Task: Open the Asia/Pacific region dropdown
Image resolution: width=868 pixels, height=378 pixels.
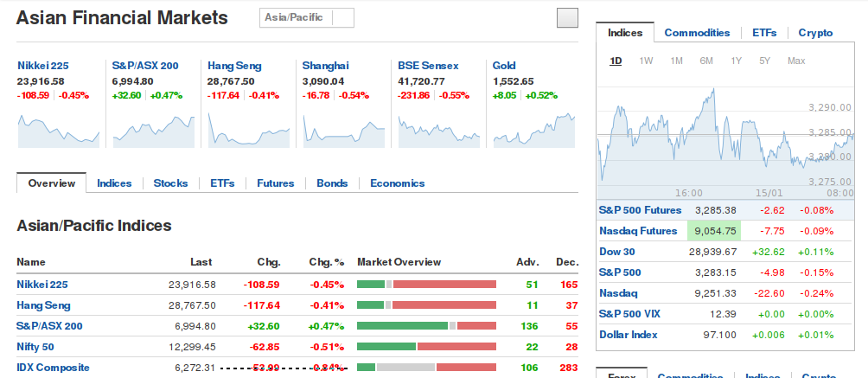Action: click(307, 18)
